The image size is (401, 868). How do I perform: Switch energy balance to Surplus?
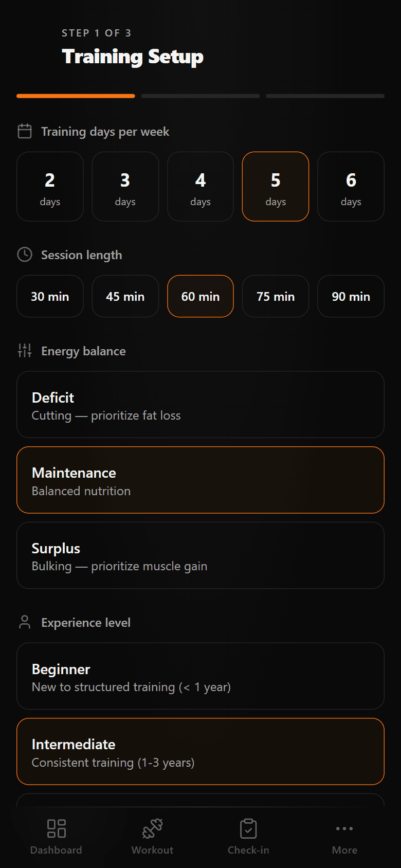200,555
